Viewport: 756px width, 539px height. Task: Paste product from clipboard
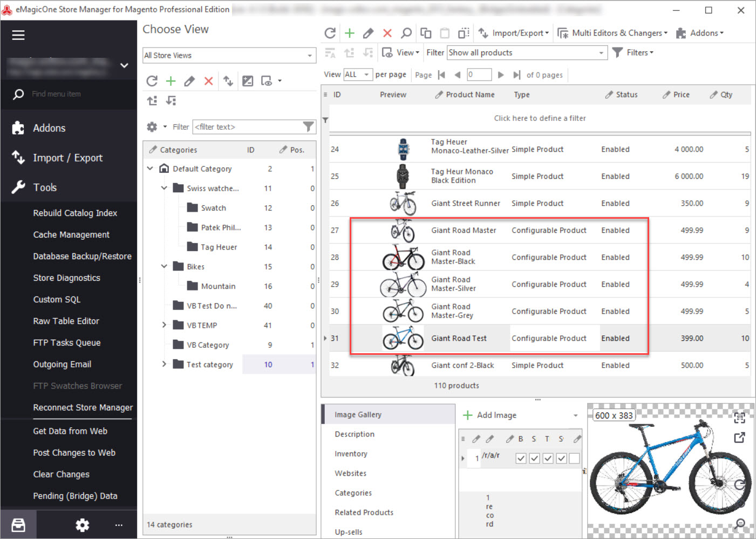click(x=445, y=33)
